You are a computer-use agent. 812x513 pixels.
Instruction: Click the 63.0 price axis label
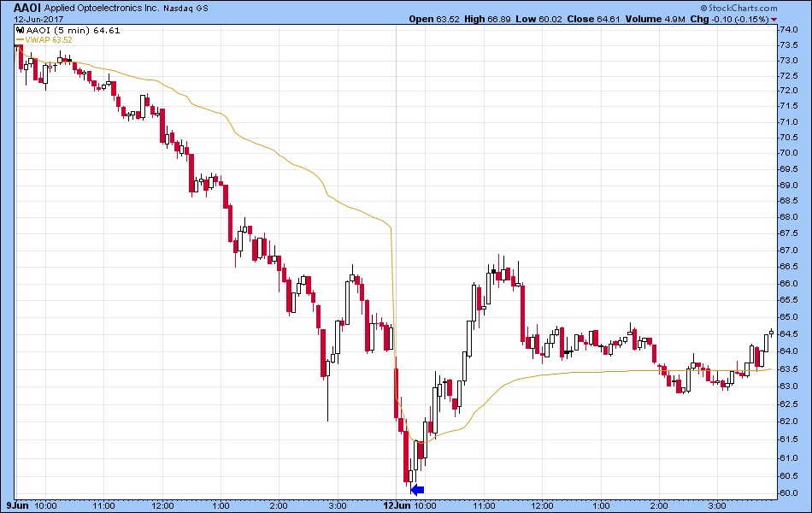tap(789, 386)
